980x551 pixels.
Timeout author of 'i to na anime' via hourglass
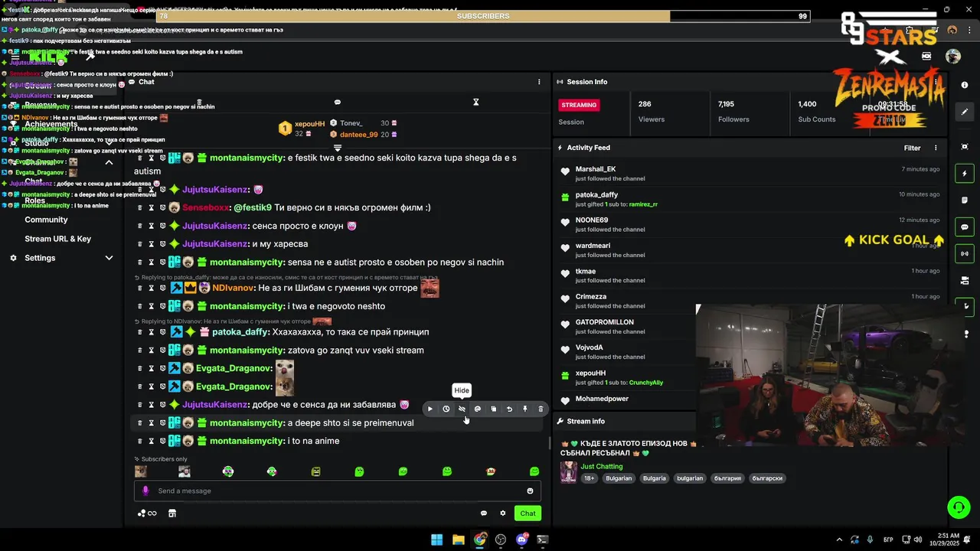[151, 442]
